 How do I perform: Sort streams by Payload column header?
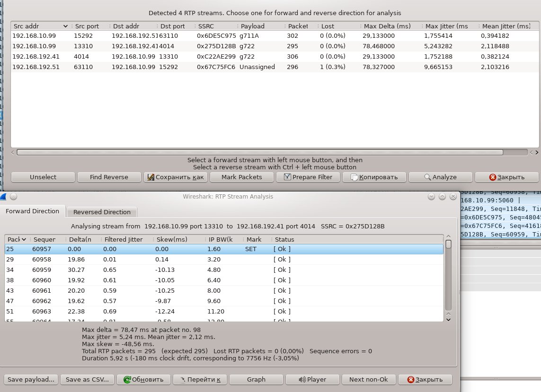pyautogui.click(x=260, y=26)
